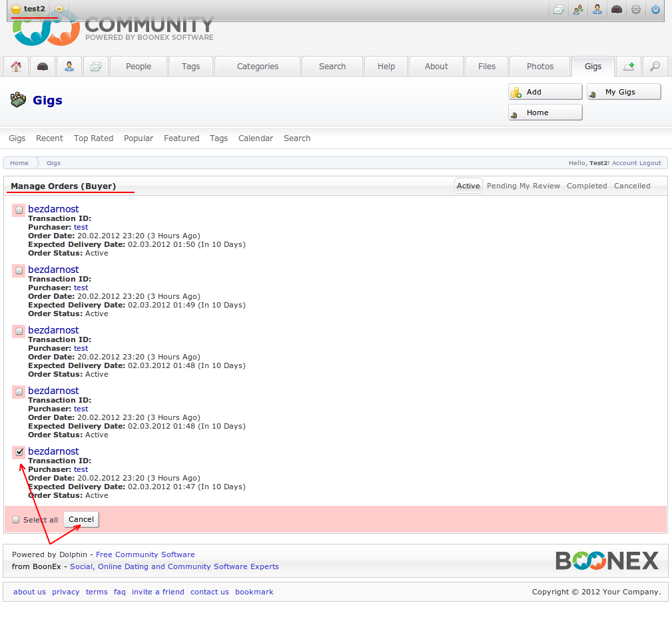Click the magnifier search icon tab
This screenshot has height=635, width=672.
655,67
